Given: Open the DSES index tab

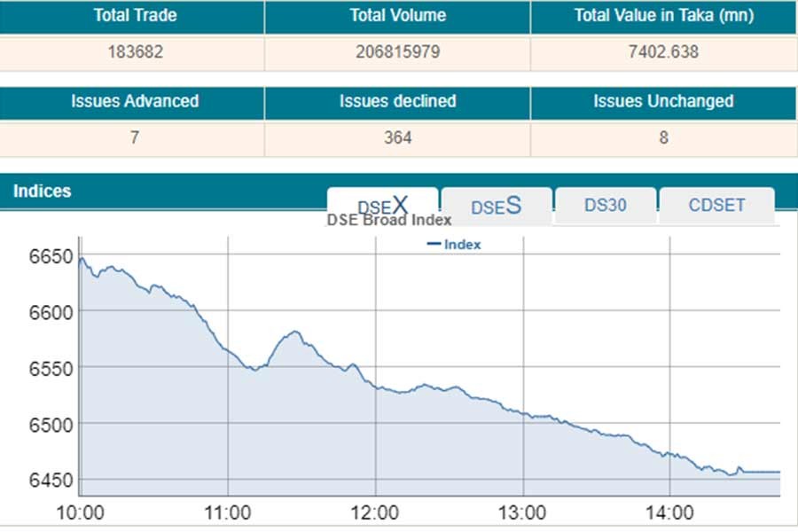Looking at the screenshot, I should 496,206.
